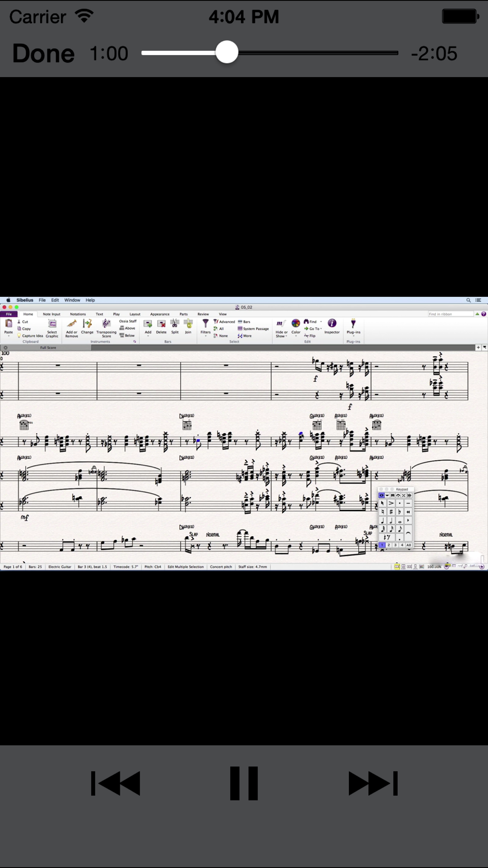Click the Paste icon in the ribbon
The width and height of the screenshot is (488, 868).
coord(9,327)
